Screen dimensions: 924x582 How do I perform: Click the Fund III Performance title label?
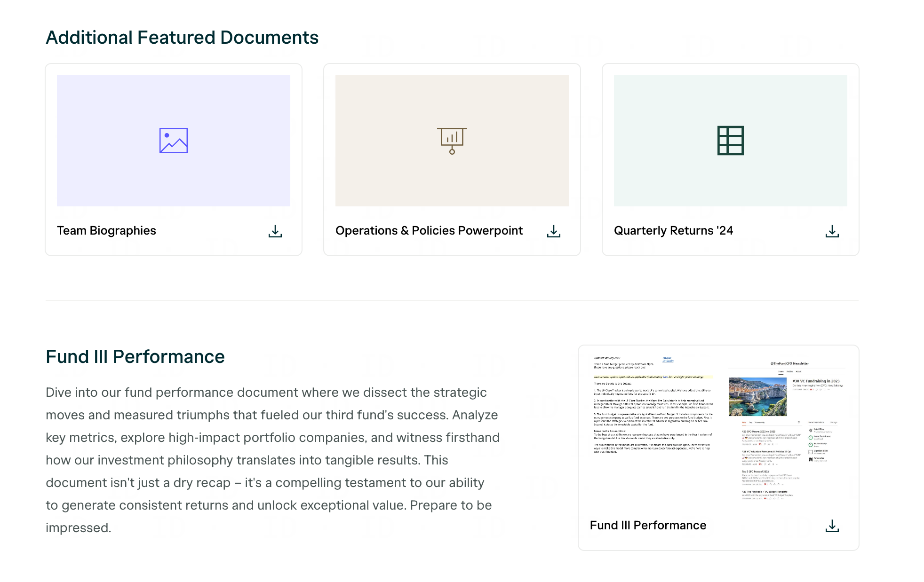tap(648, 525)
